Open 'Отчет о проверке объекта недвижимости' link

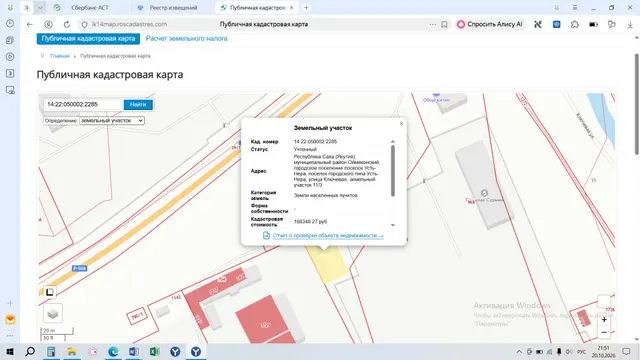(x=328, y=236)
